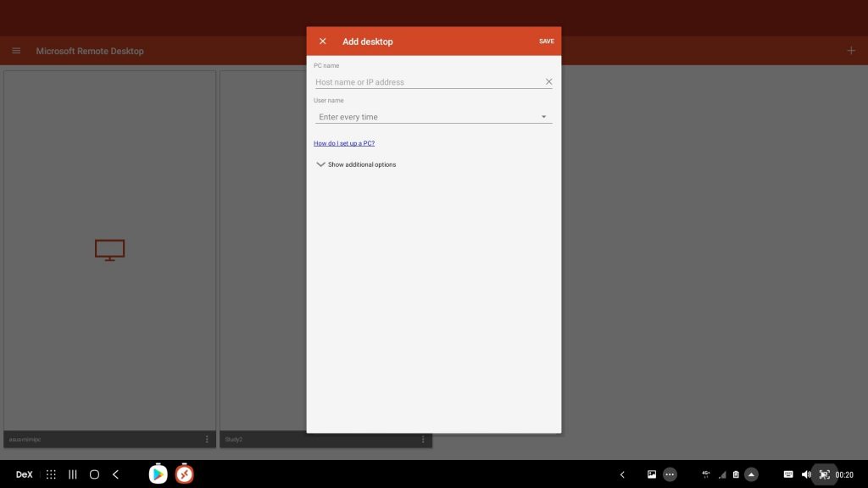The width and height of the screenshot is (868, 488).
Task: Close the Add desktop dialog
Action: (x=322, y=42)
